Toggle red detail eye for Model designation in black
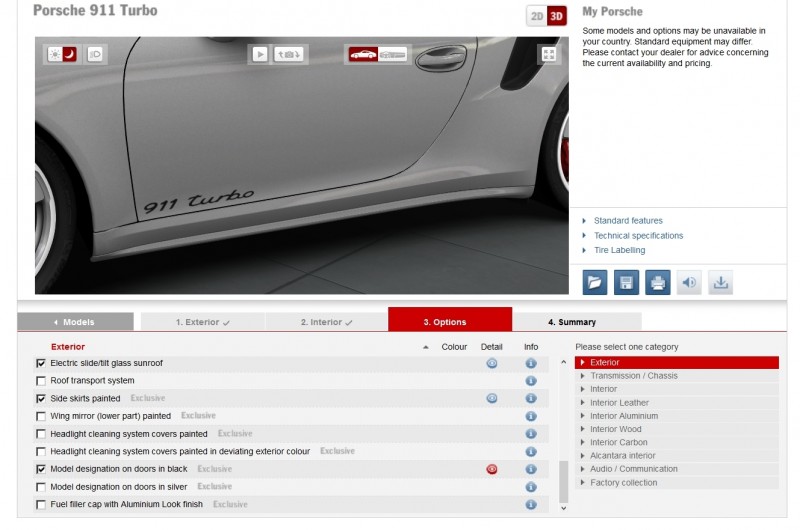The image size is (800, 530). 492,469
